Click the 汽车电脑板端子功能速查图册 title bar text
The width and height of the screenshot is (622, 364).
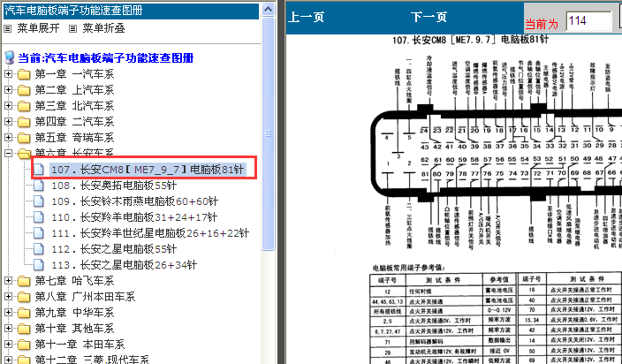(x=73, y=10)
